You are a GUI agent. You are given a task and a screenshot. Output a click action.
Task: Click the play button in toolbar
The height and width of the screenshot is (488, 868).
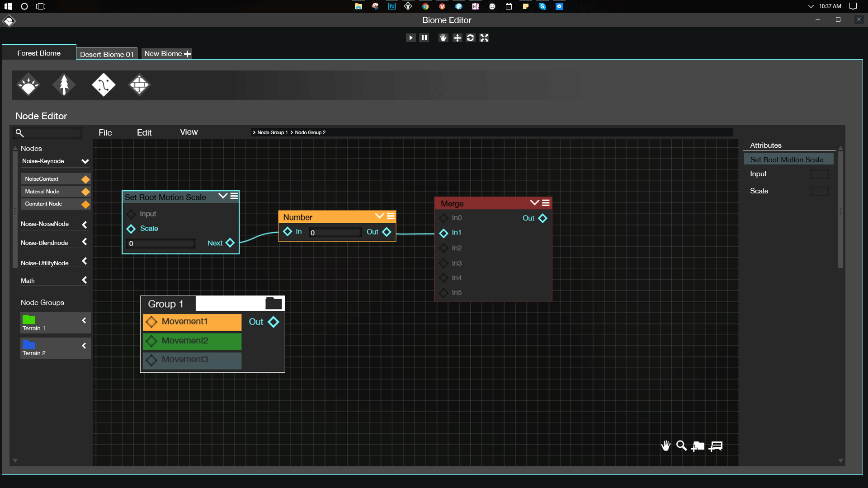410,38
